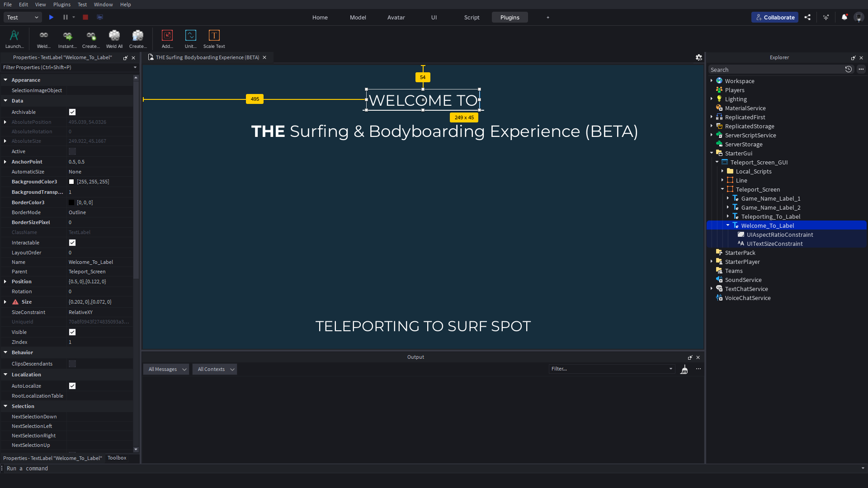Open the All Contexts dropdown
868x488 pixels.
[215, 369]
